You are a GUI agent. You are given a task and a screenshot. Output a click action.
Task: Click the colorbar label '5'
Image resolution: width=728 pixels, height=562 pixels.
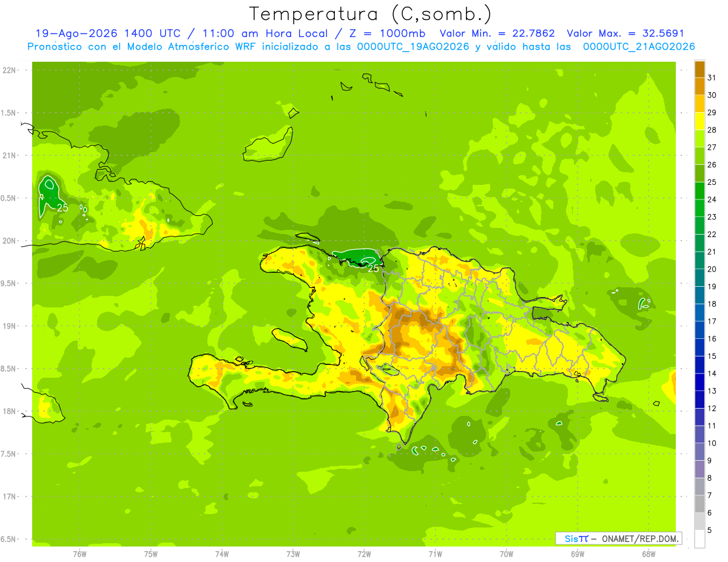point(710,530)
